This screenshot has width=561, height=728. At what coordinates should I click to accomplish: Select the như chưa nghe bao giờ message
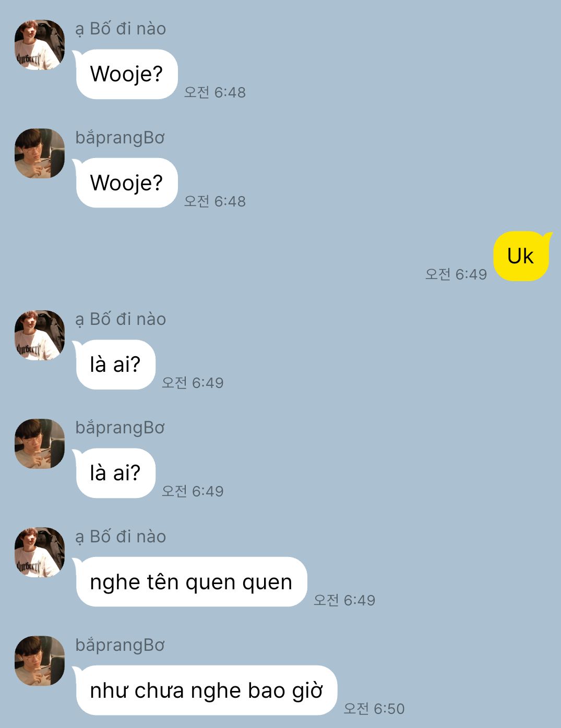click(x=206, y=690)
